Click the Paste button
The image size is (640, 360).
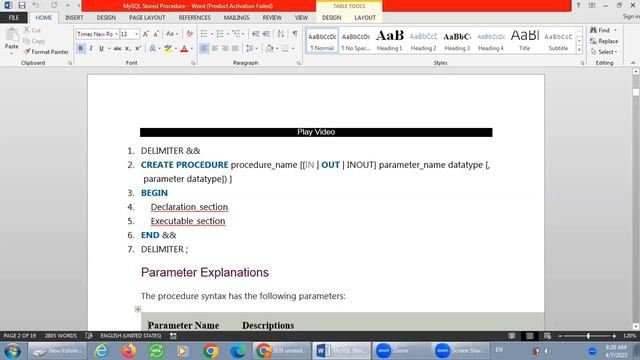tap(11, 41)
